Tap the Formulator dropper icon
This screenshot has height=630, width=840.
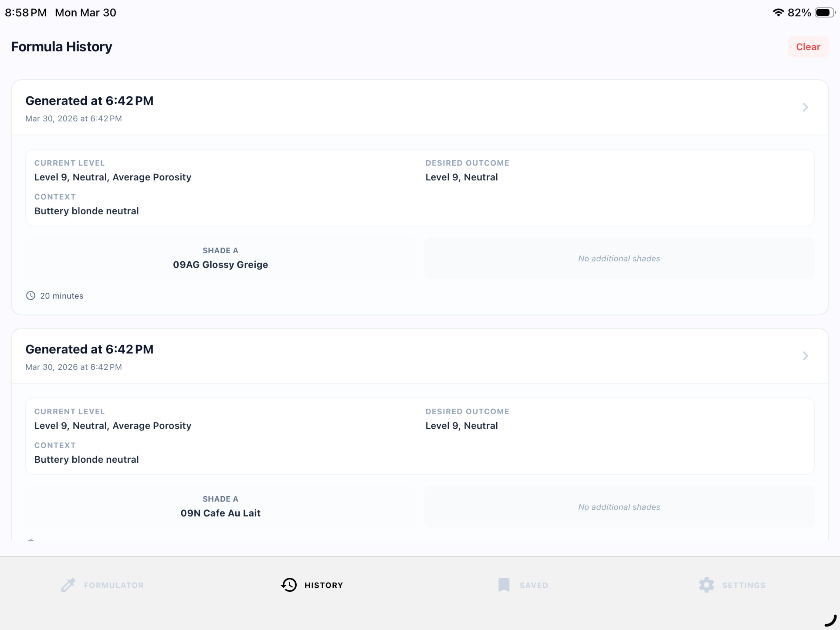pyautogui.click(x=68, y=585)
